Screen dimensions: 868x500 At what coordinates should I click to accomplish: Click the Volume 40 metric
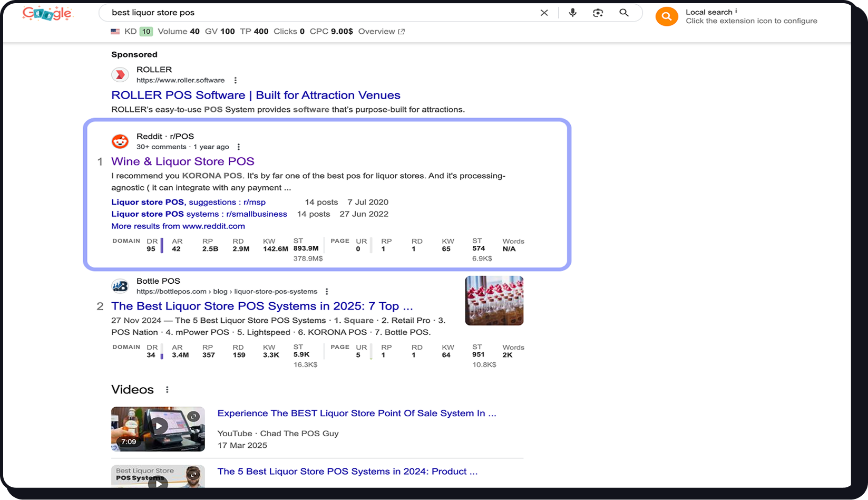click(179, 32)
